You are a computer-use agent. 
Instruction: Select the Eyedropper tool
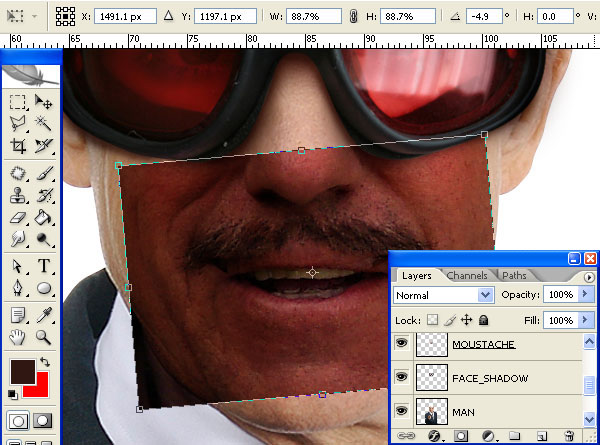[44, 316]
